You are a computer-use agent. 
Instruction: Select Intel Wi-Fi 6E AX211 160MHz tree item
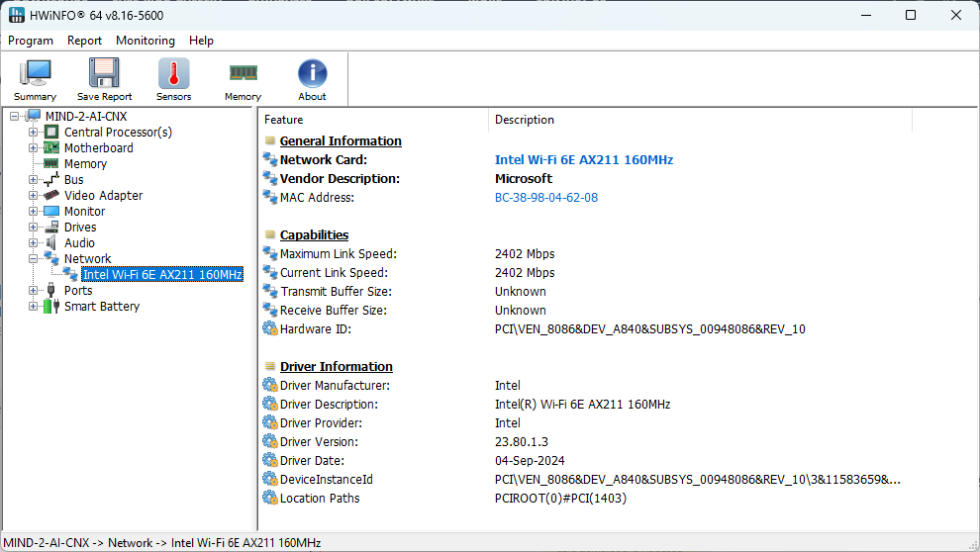(162, 275)
